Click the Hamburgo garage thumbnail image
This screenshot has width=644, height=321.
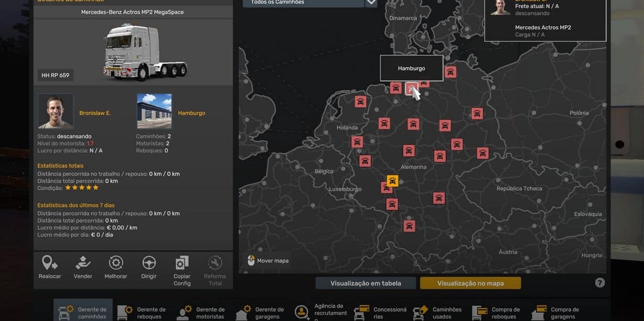click(154, 111)
